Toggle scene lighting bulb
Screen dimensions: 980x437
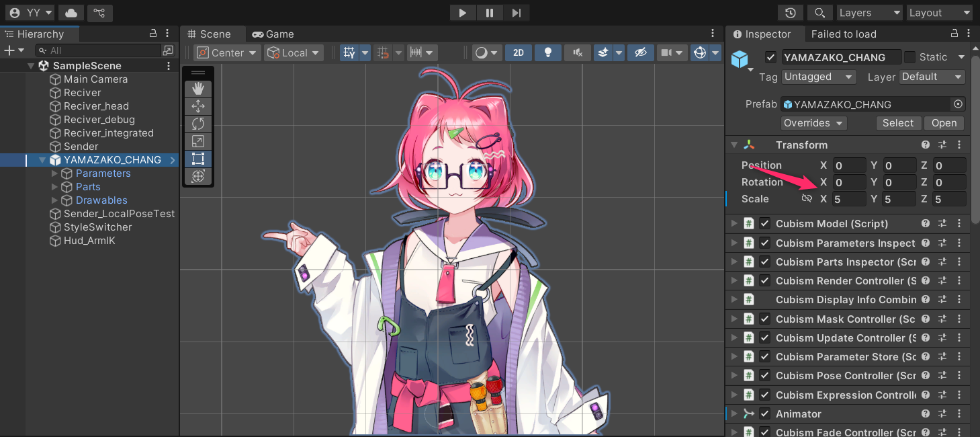pos(548,52)
